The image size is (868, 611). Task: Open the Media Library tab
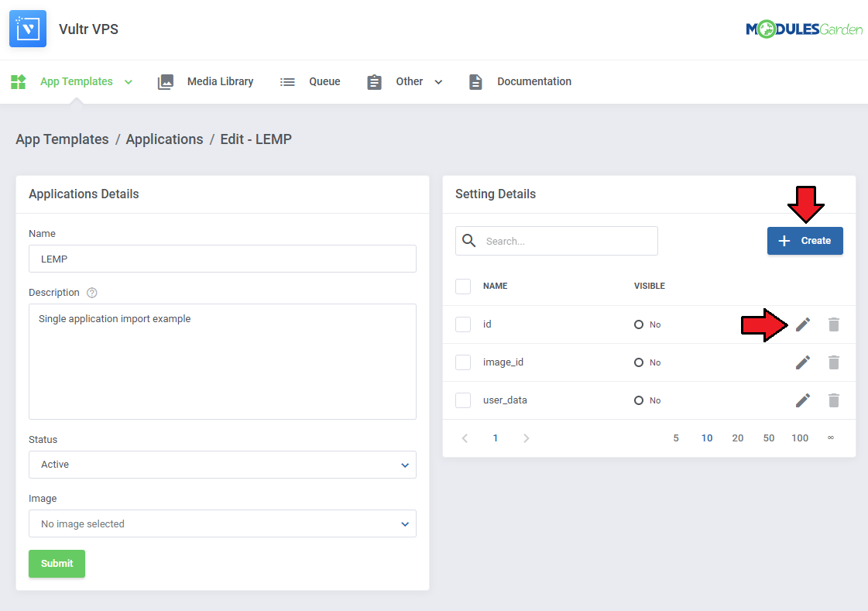(x=221, y=81)
